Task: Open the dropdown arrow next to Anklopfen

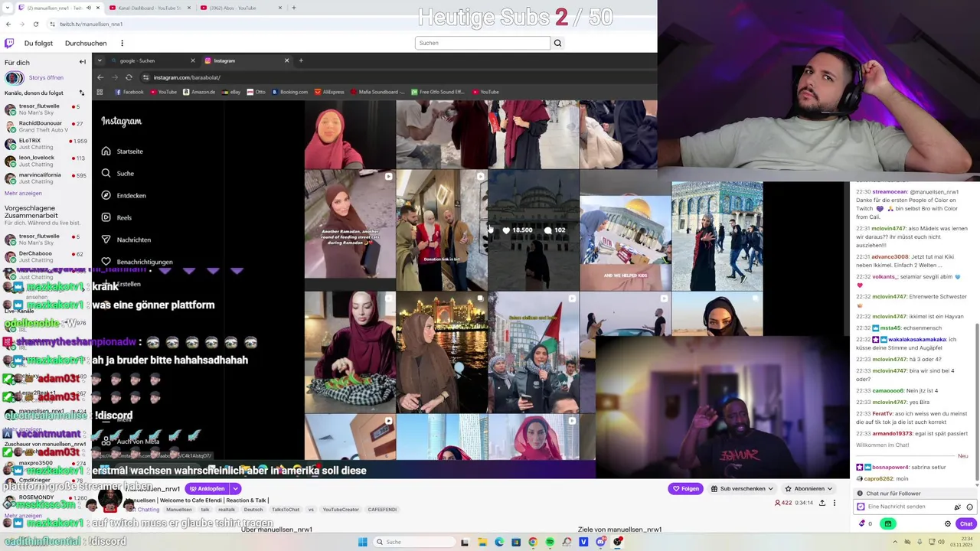Action: click(236, 488)
